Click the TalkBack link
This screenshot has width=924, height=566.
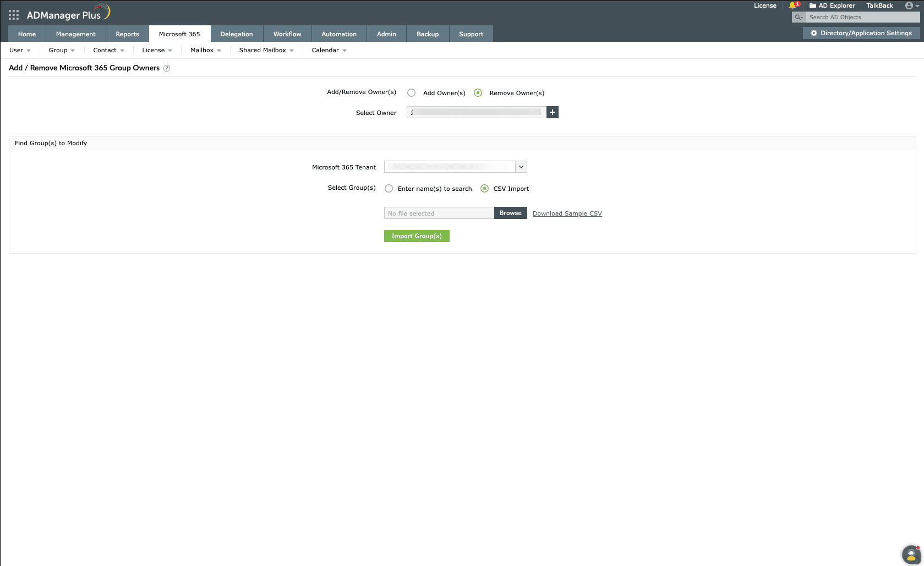(879, 6)
